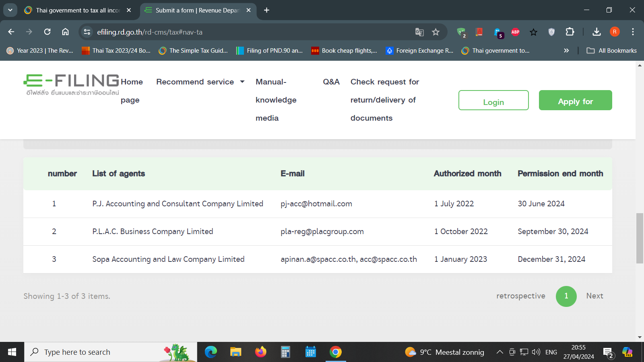Open Microsoft Edge from taskbar
The height and width of the screenshot is (362, 644).
pos(211,352)
